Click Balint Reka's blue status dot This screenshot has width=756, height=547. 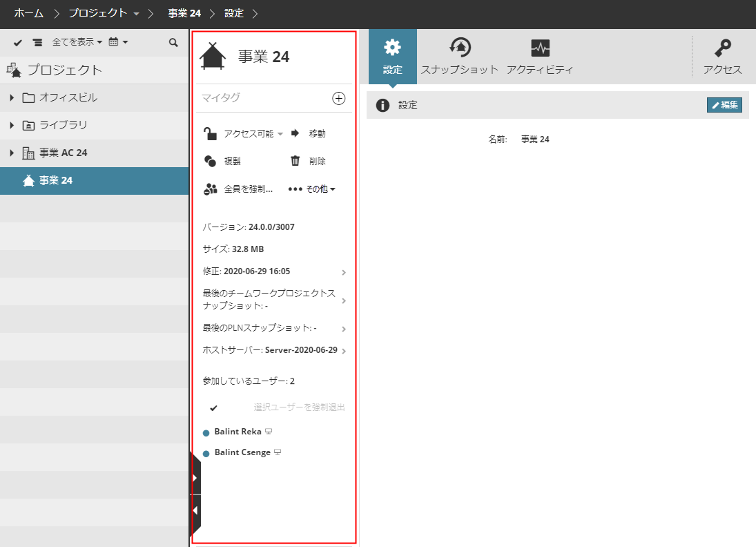206,433
